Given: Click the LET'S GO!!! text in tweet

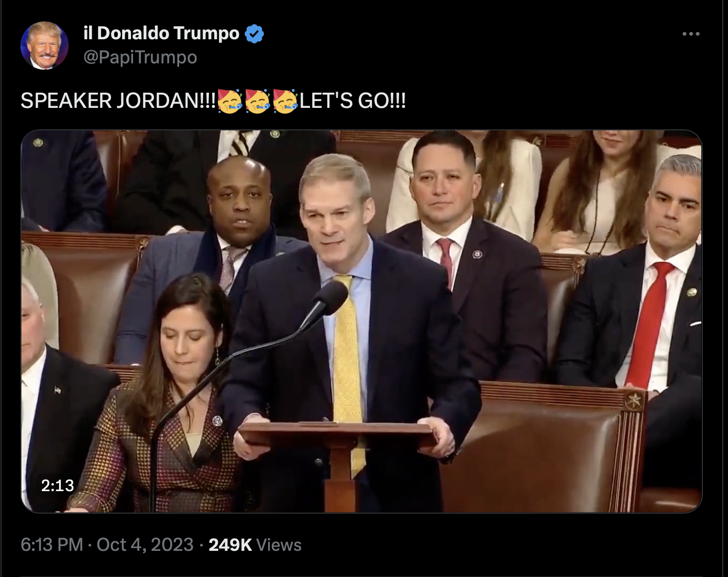Looking at the screenshot, I should (x=352, y=101).
